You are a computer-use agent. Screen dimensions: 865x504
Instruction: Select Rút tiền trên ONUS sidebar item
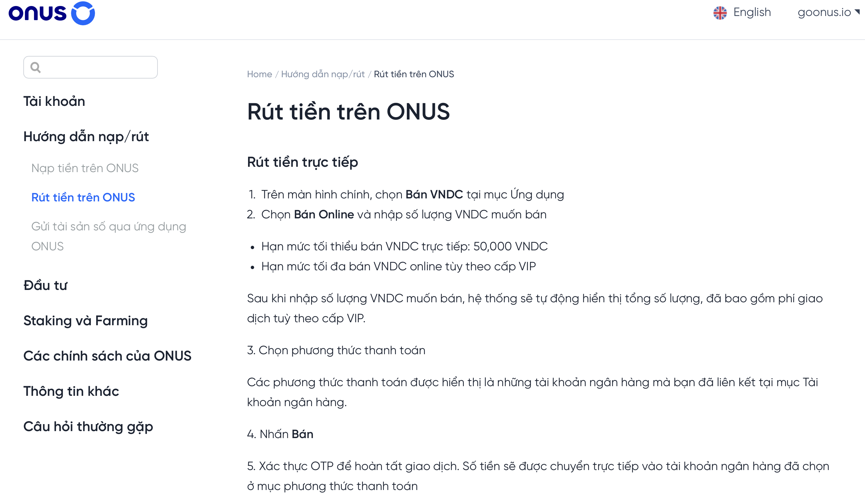click(x=83, y=197)
